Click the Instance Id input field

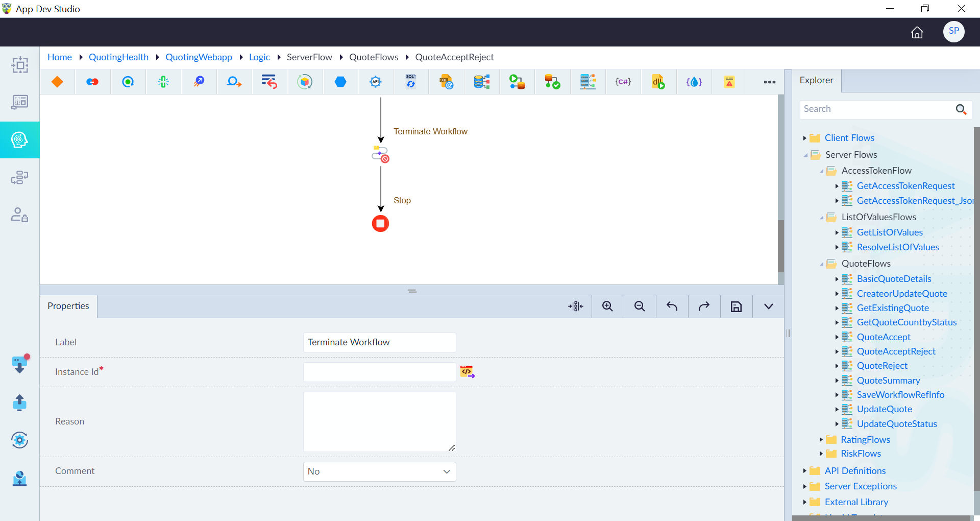click(379, 372)
